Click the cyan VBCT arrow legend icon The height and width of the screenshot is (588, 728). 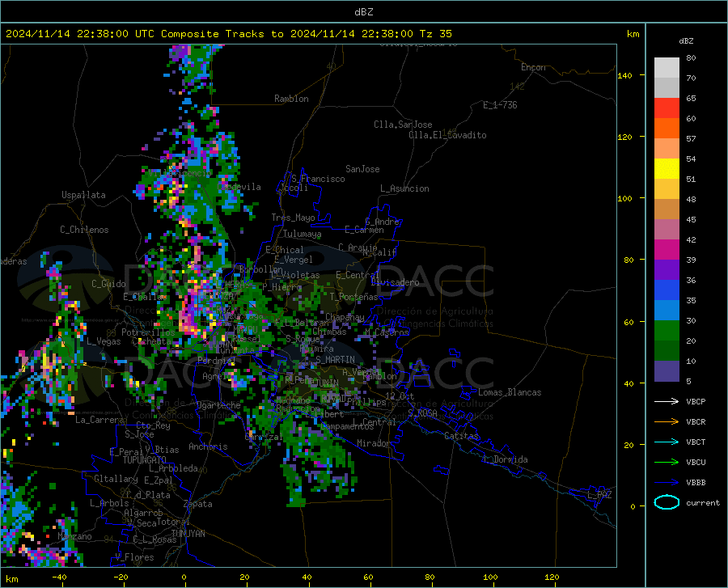pyautogui.click(x=667, y=442)
